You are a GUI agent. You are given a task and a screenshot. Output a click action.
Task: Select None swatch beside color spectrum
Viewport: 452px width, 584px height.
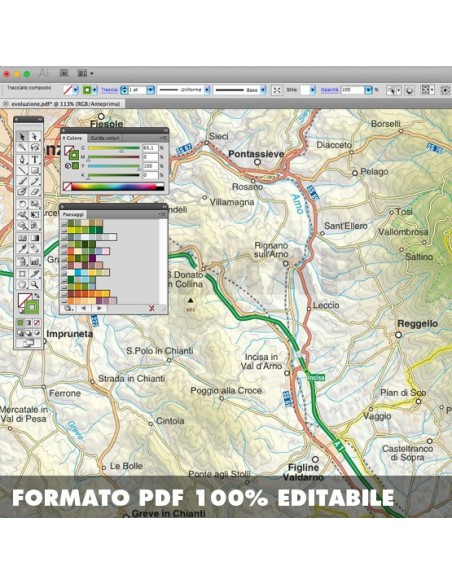[67, 187]
